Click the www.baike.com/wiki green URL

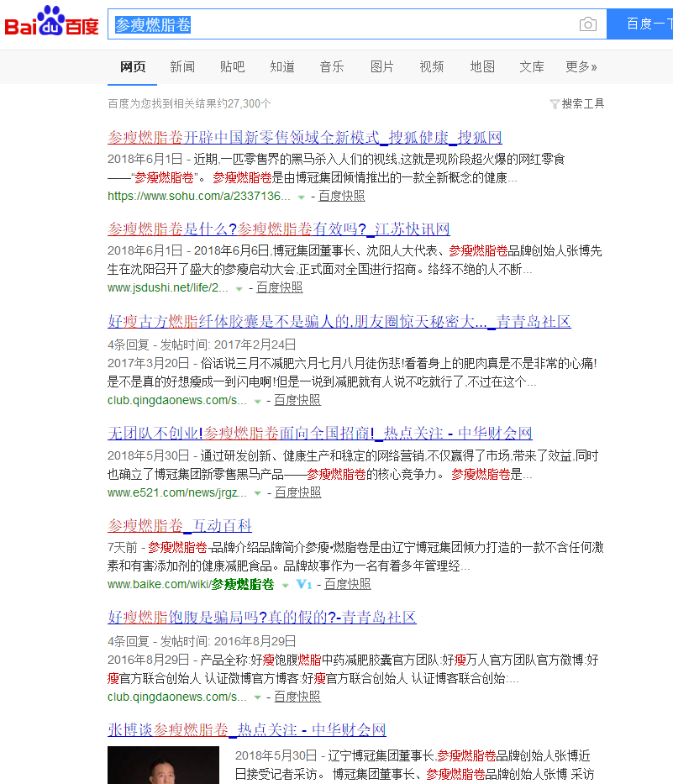pyautogui.click(x=191, y=584)
